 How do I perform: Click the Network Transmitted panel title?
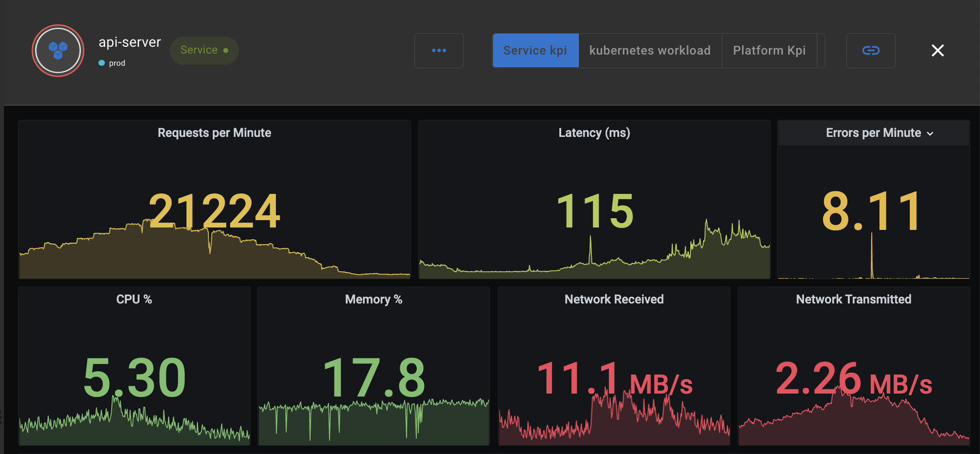coord(853,299)
